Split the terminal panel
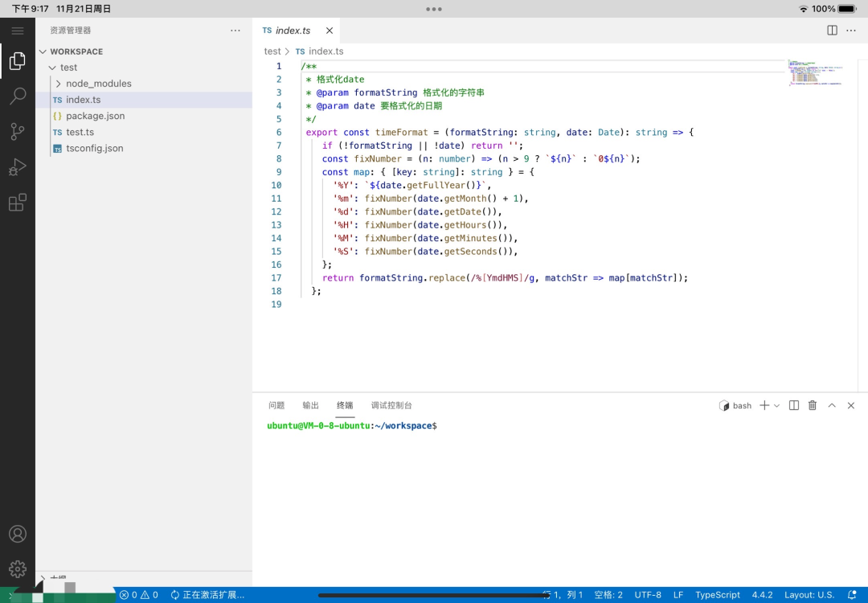This screenshot has width=868, height=603. 794,405
